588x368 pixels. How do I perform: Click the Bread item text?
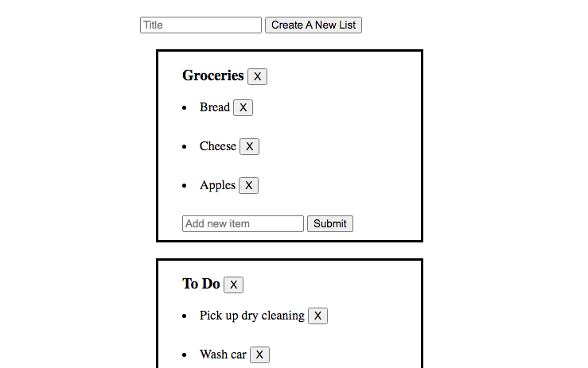214,107
